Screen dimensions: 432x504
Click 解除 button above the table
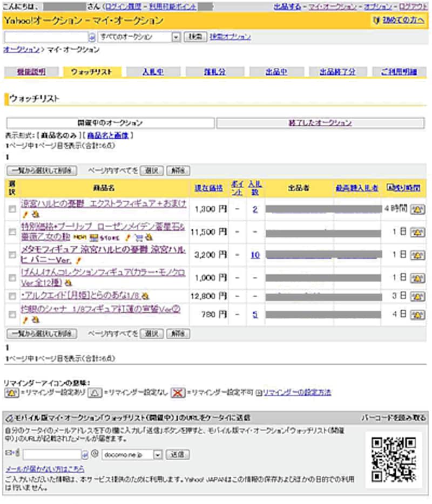click(x=178, y=171)
